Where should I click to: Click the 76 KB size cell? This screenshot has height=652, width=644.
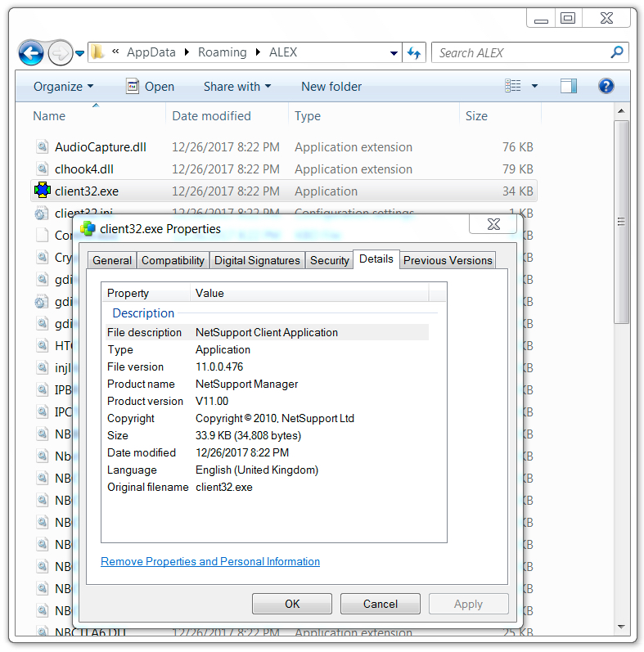[517, 147]
